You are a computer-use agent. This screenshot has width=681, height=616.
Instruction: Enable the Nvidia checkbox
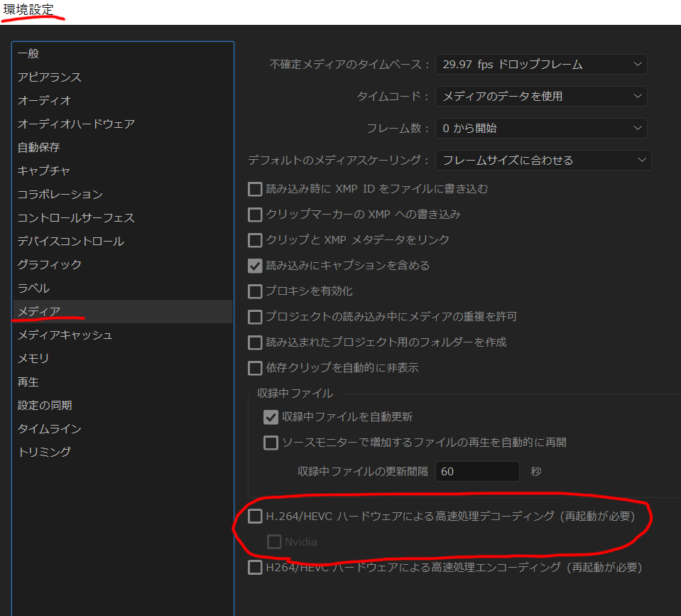[x=274, y=541]
